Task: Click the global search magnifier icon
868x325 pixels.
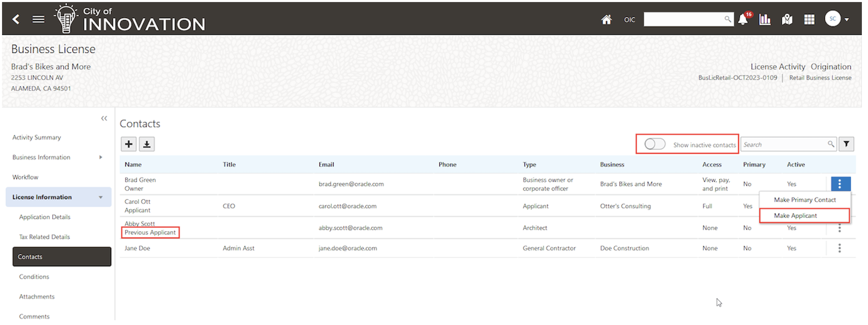Action: (x=727, y=19)
